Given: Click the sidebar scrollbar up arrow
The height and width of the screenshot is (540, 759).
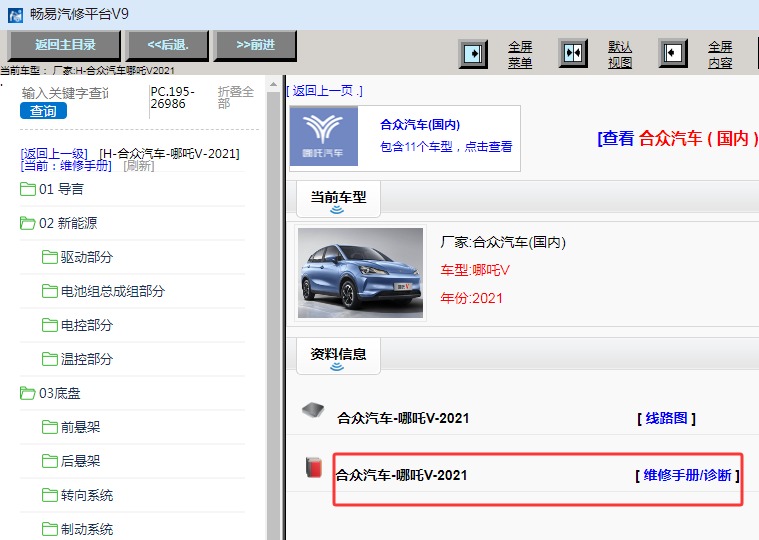Looking at the screenshot, I should [273, 84].
